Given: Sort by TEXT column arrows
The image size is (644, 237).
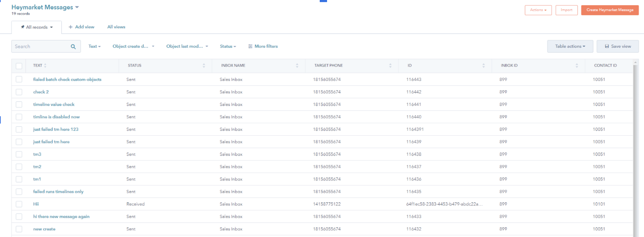Looking at the screenshot, I should [45, 65].
